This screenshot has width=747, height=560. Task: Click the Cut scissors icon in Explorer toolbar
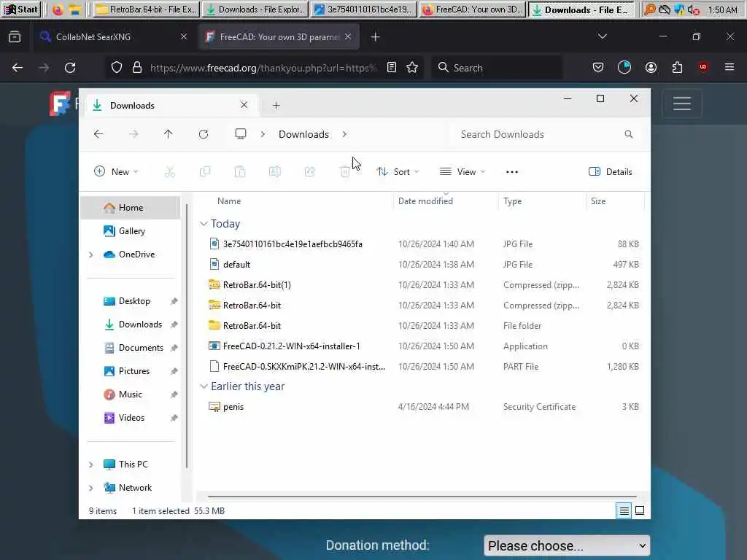(x=169, y=172)
